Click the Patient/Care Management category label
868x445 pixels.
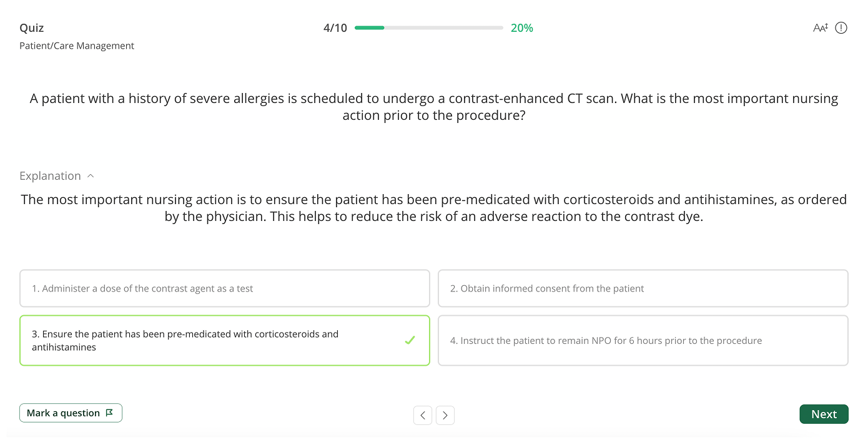click(77, 46)
